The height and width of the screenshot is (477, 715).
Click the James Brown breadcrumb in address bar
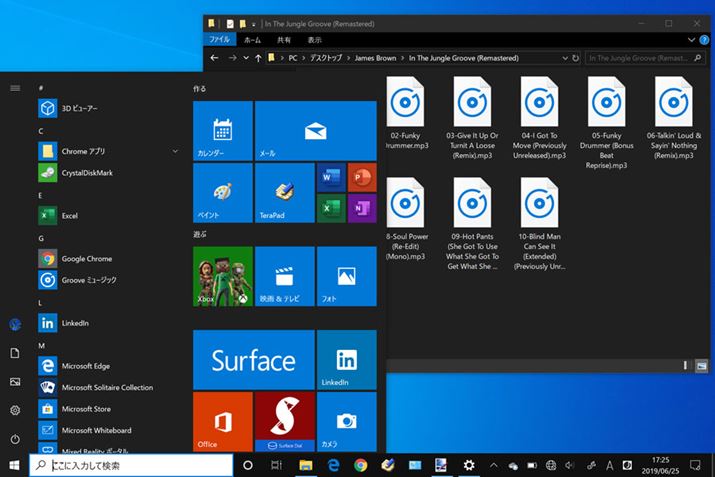375,59
